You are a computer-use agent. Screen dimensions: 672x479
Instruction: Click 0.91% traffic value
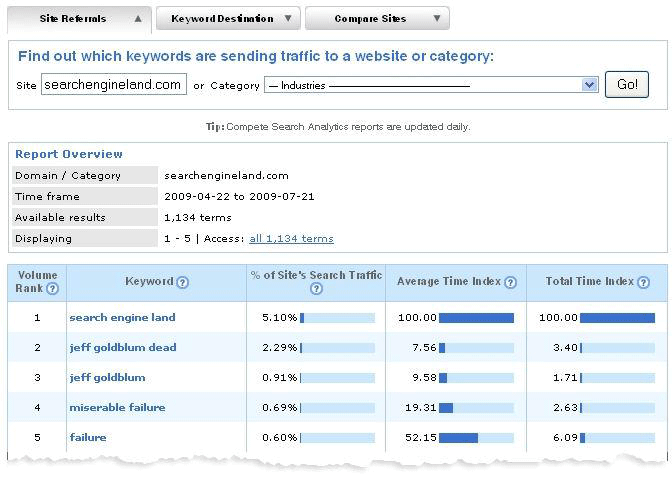tap(279, 377)
